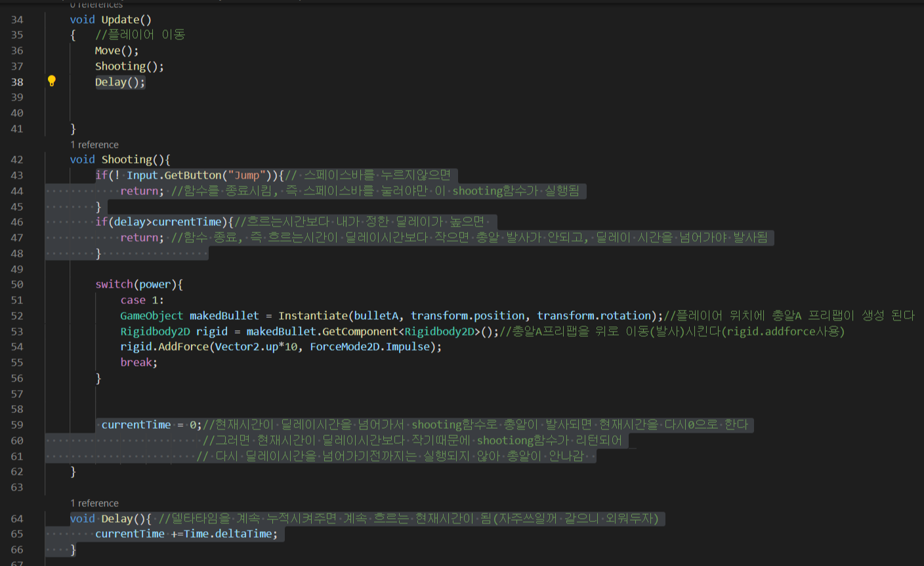Click the 'GameObject' type name

click(x=152, y=316)
